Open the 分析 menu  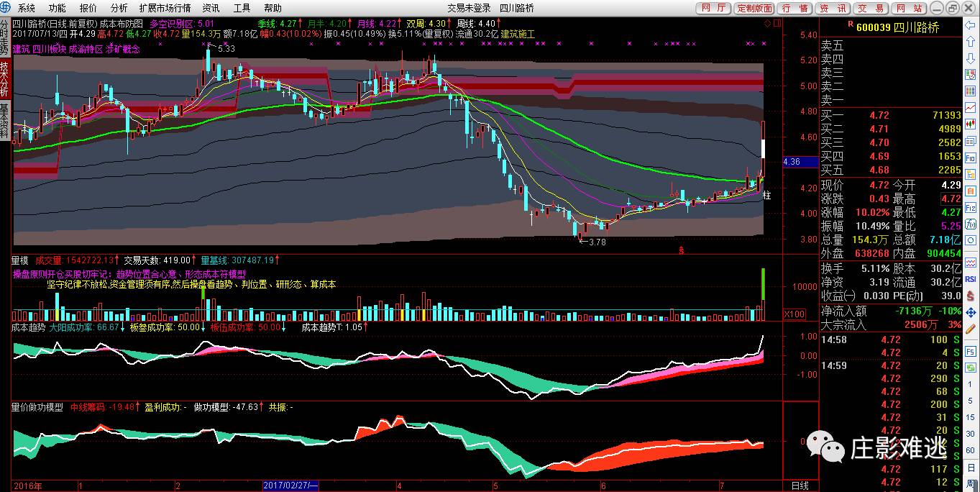pyautogui.click(x=119, y=8)
